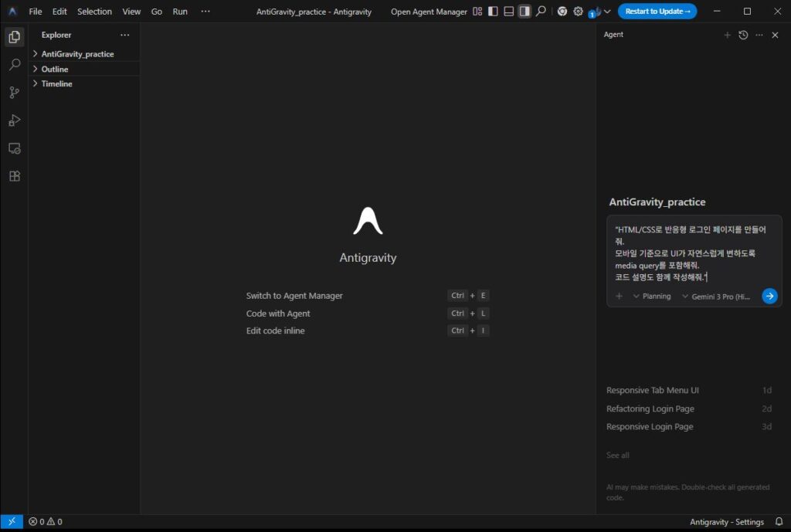The height and width of the screenshot is (532, 791).
Task: Click the agent chat history icon
Action: (743, 35)
